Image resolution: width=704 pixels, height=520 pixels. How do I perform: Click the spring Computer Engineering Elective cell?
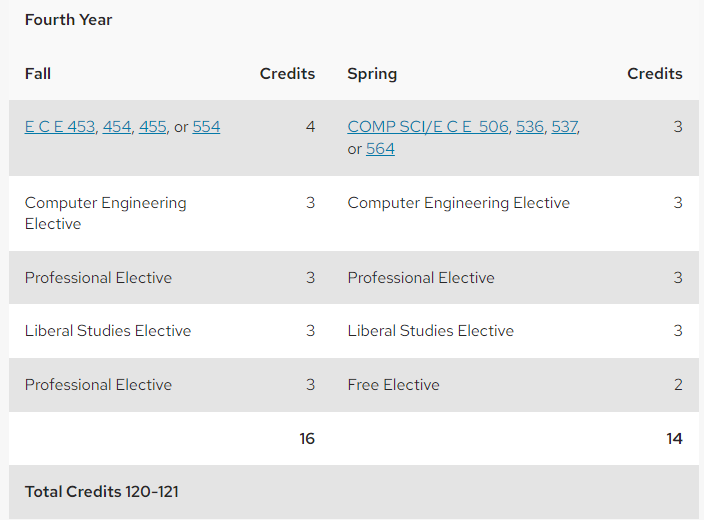point(458,203)
